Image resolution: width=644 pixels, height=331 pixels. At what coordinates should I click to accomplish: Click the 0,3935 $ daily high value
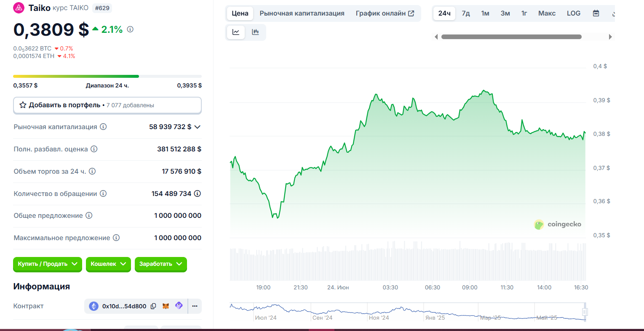(190, 85)
